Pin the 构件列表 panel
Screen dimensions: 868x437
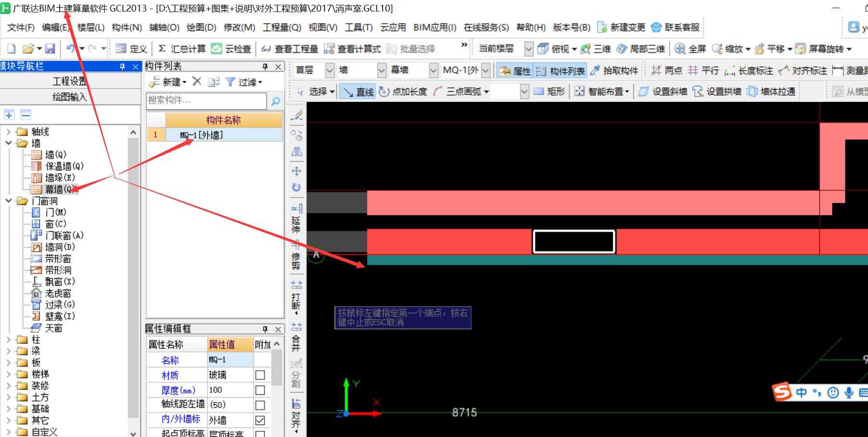click(265, 66)
